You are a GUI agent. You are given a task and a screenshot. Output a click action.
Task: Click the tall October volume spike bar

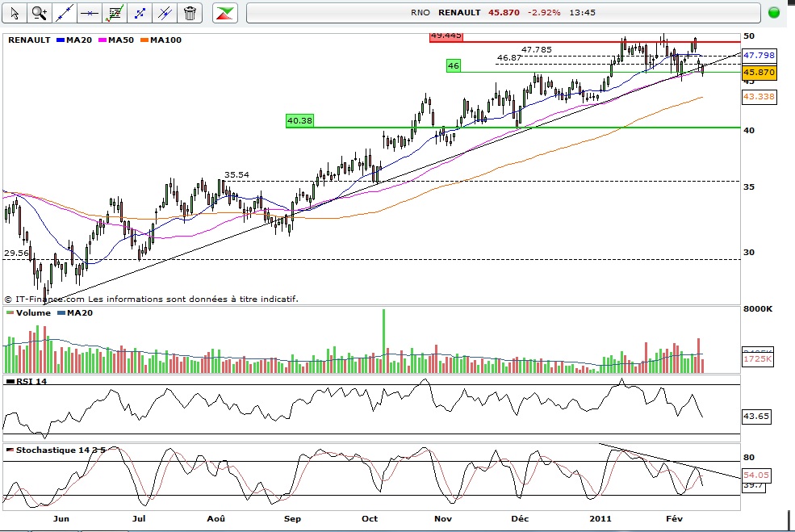(x=384, y=341)
